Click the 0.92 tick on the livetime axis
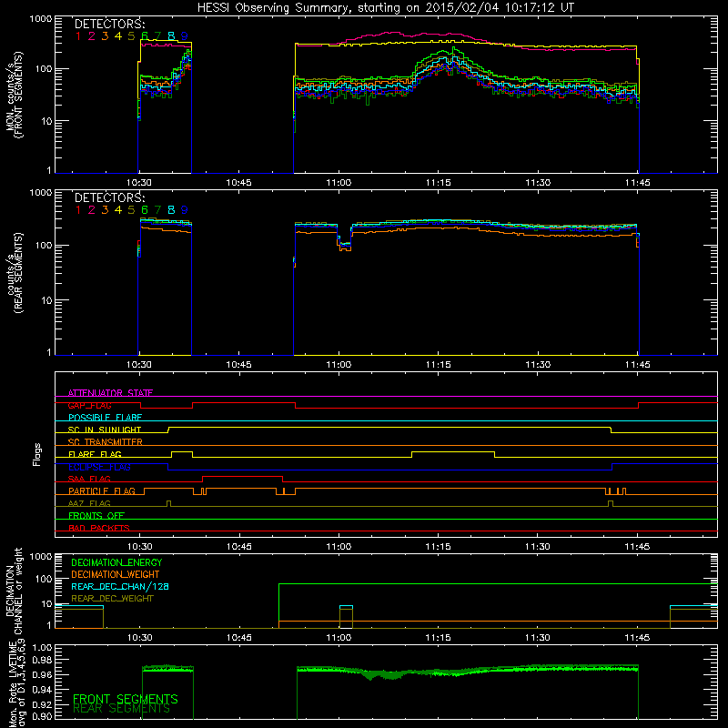This screenshot has height=728, width=728. (x=42, y=703)
